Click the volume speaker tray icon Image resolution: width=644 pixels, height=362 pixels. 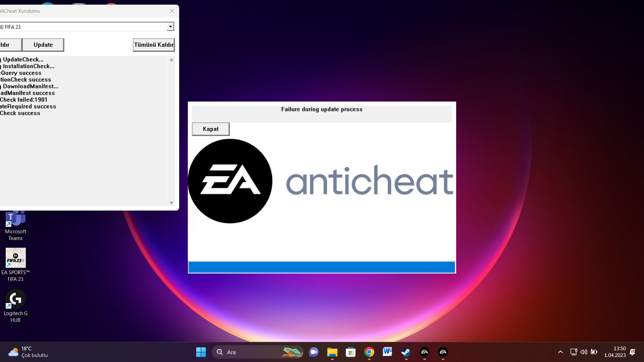point(584,352)
